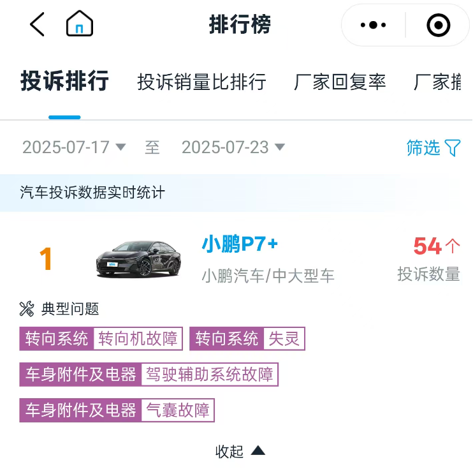This screenshot has height=476, width=473.
Task: Open end date 2025-07-23 dropdown
Action: [x=233, y=147]
